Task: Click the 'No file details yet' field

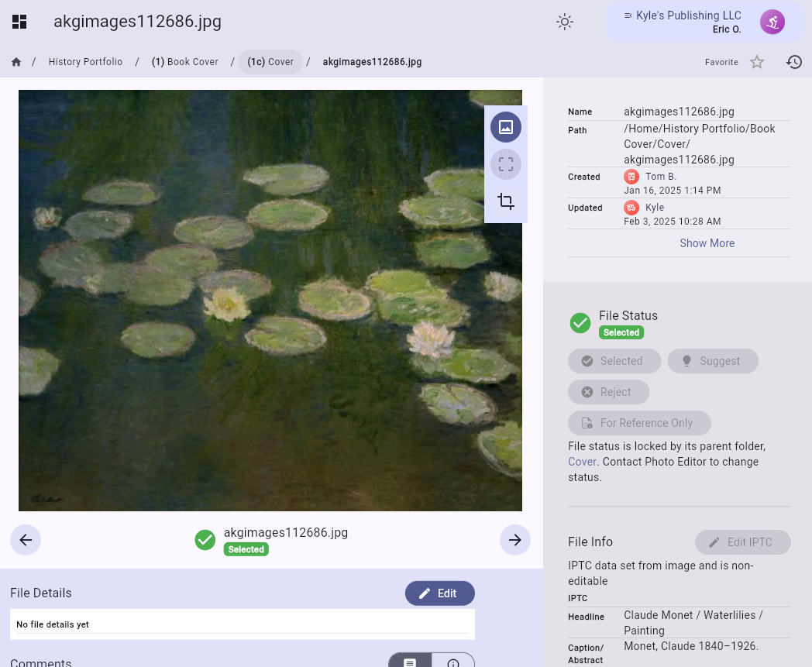Action: coord(243,624)
